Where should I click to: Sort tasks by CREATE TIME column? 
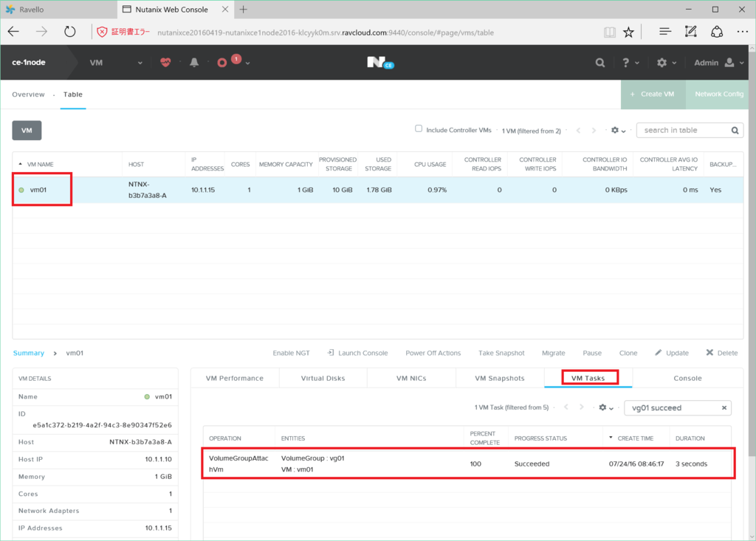pyautogui.click(x=635, y=438)
